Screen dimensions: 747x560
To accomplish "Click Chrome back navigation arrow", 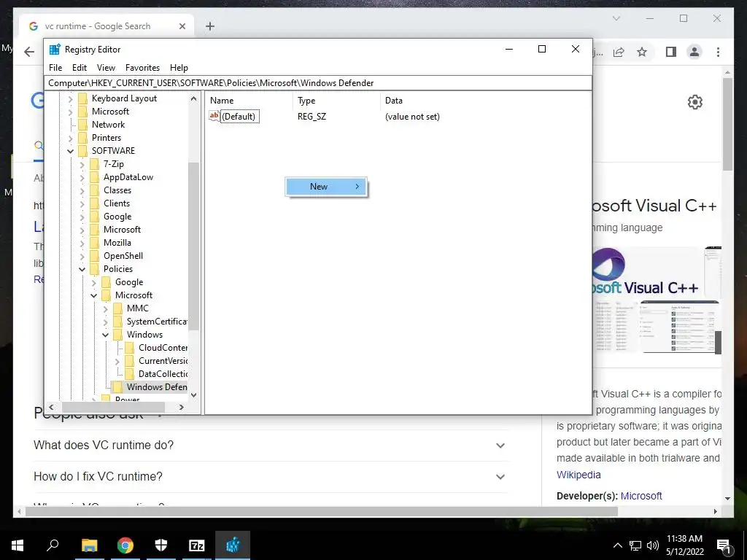I will click(29, 52).
